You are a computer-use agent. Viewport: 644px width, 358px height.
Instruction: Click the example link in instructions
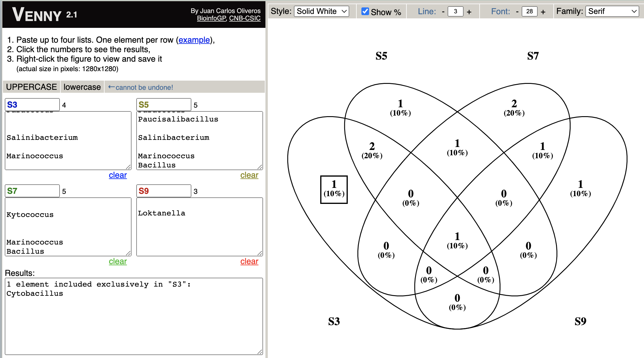pyautogui.click(x=194, y=40)
